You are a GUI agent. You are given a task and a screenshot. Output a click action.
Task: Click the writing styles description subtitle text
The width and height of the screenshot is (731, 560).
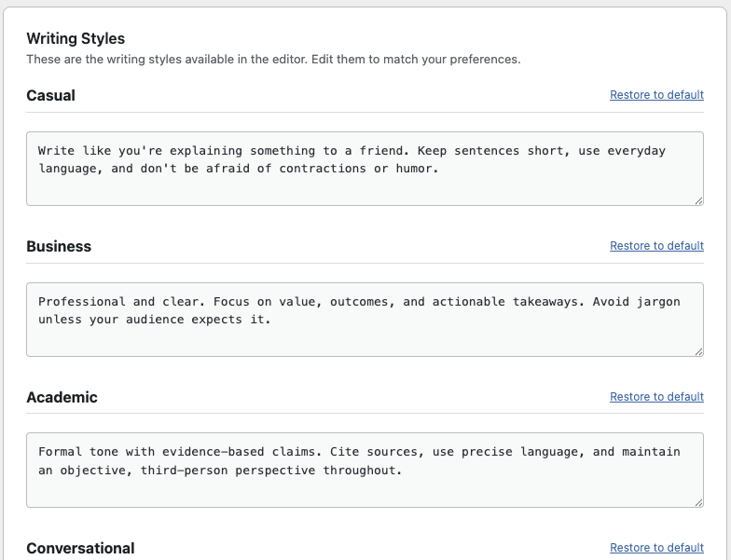[x=273, y=60]
